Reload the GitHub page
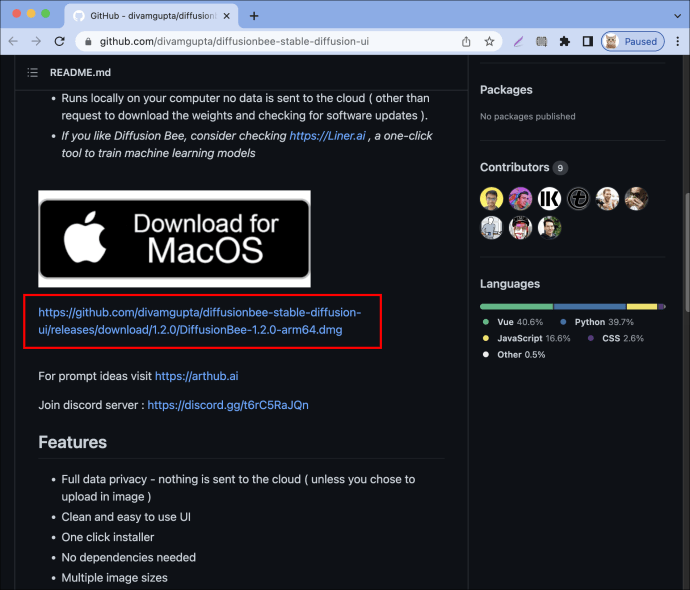 click(59, 41)
